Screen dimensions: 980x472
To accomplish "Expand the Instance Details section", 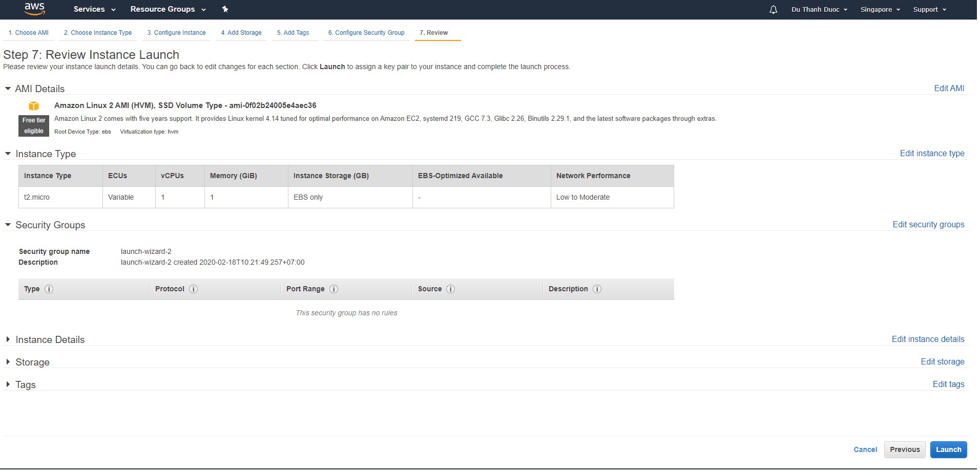I will [8, 339].
